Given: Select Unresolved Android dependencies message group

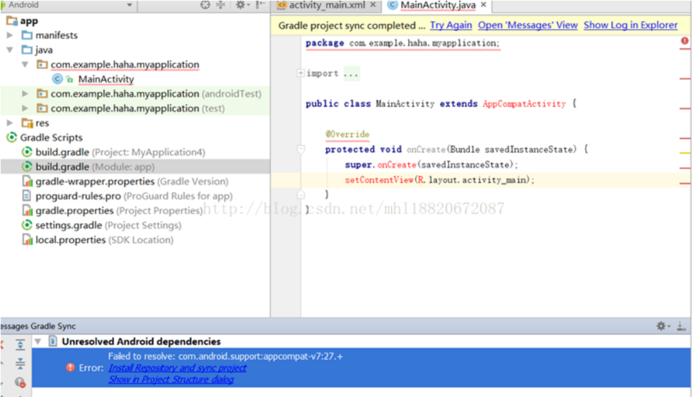Looking at the screenshot, I should (141, 342).
